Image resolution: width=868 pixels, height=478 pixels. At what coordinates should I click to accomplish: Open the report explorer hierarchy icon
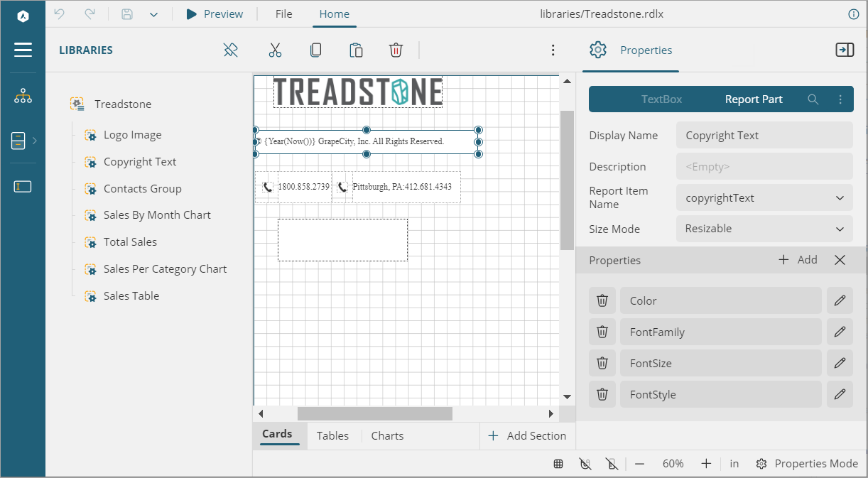point(23,97)
